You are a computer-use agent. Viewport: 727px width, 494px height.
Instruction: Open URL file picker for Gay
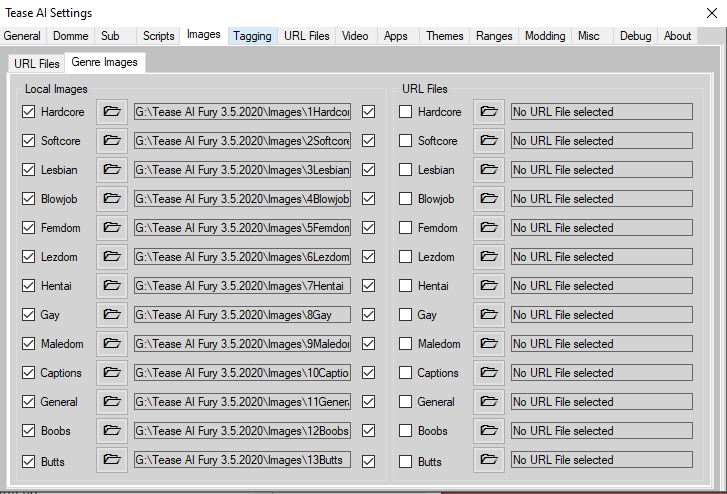pos(489,314)
